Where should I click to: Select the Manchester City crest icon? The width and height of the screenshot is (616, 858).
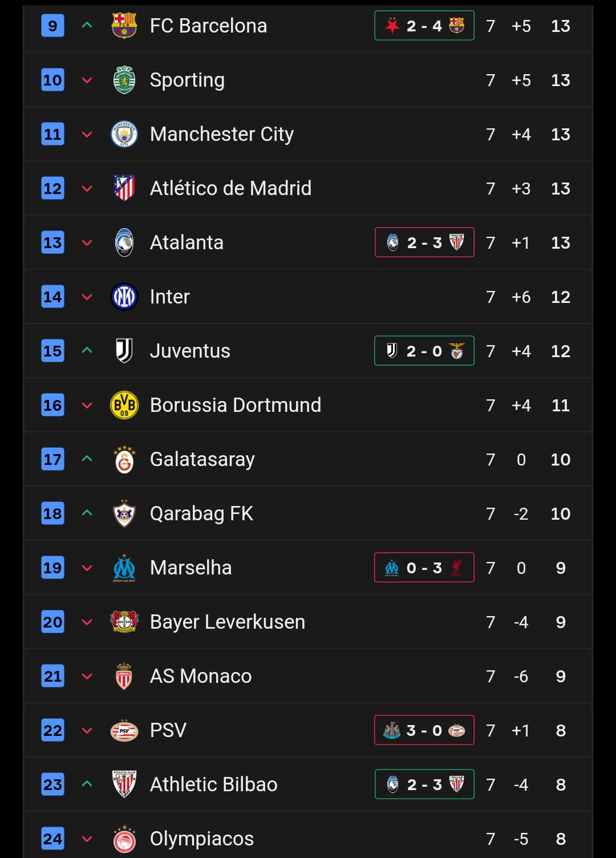pos(124,134)
